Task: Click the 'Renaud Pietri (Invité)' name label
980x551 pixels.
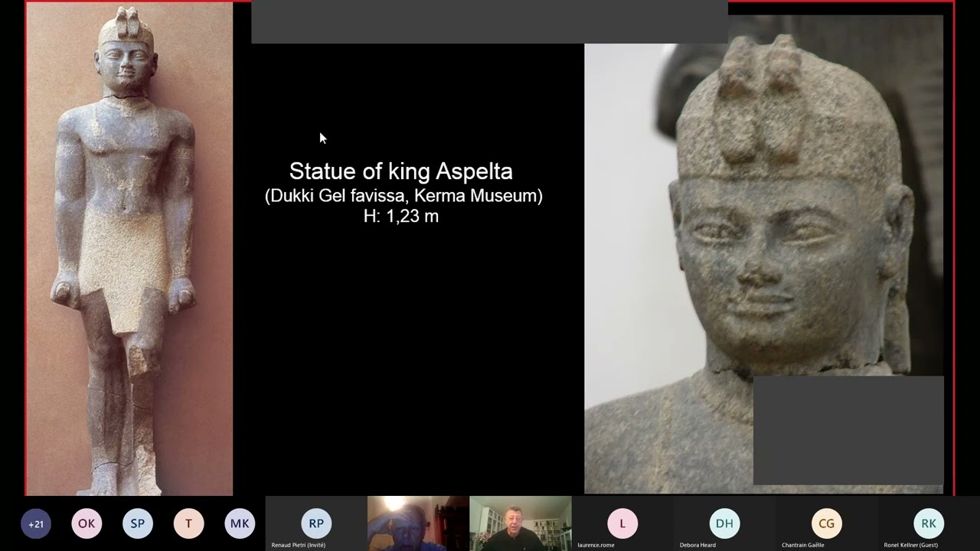Action: 299,545
